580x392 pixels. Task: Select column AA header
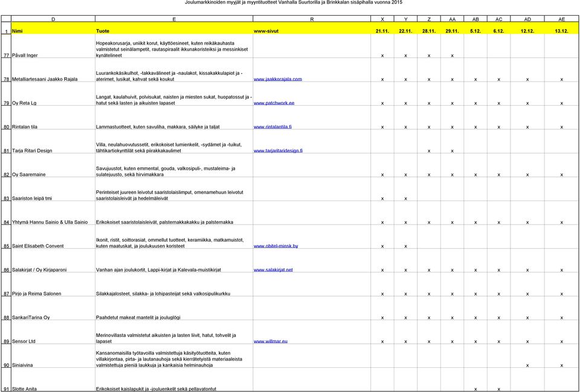point(452,19)
